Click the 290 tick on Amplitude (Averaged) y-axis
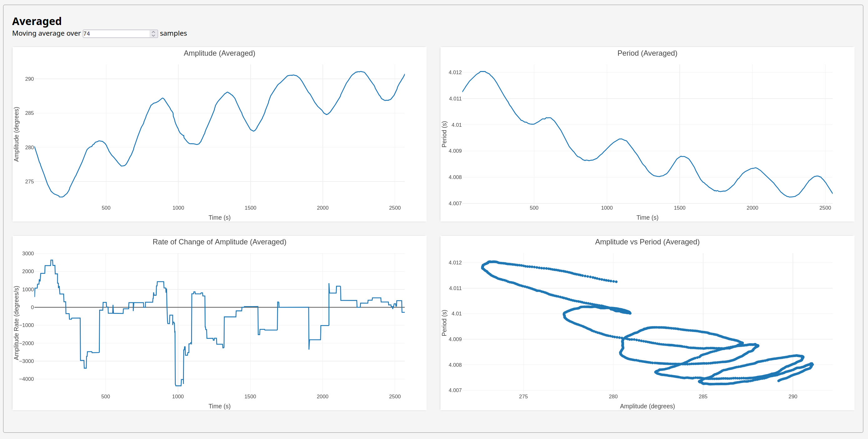 (29, 79)
